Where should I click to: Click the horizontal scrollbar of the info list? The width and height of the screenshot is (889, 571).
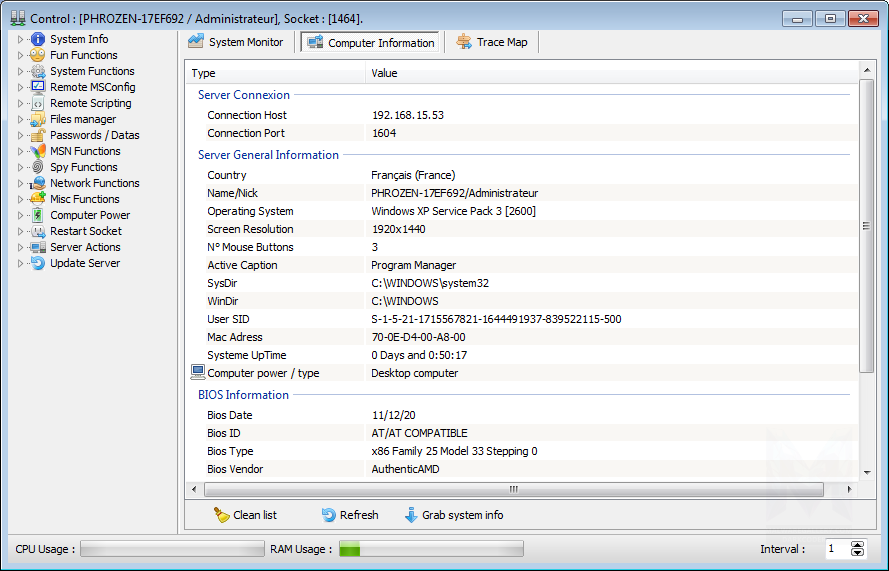point(513,490)
